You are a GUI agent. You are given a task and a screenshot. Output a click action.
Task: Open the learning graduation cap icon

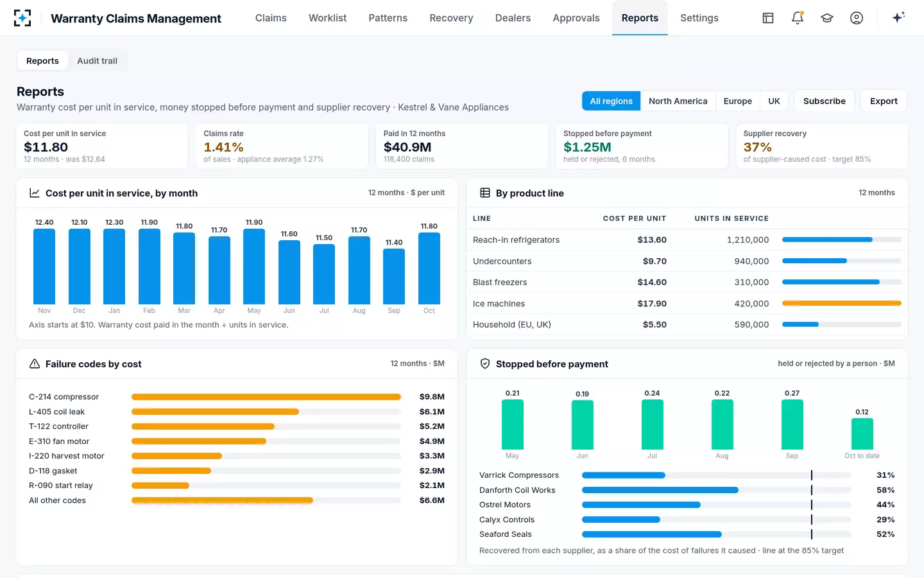click(827, 18)
